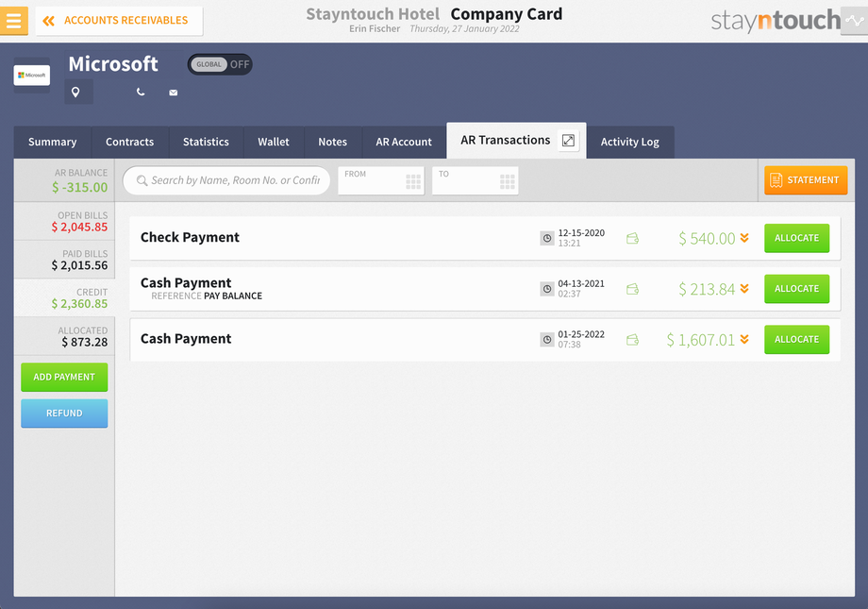Click the Microsoft company name heading
Viewport: 868px width, 609px height.
113,63
